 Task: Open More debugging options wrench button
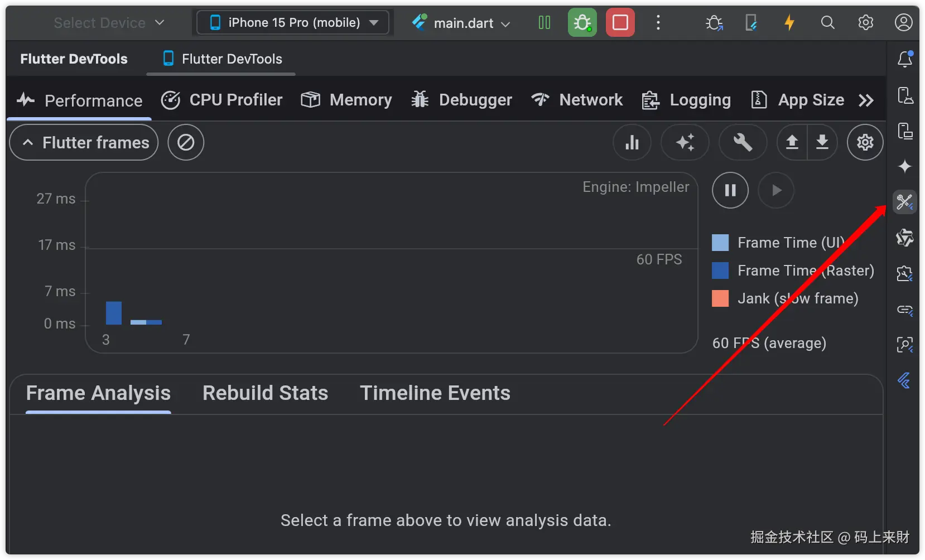pos(743,143)
